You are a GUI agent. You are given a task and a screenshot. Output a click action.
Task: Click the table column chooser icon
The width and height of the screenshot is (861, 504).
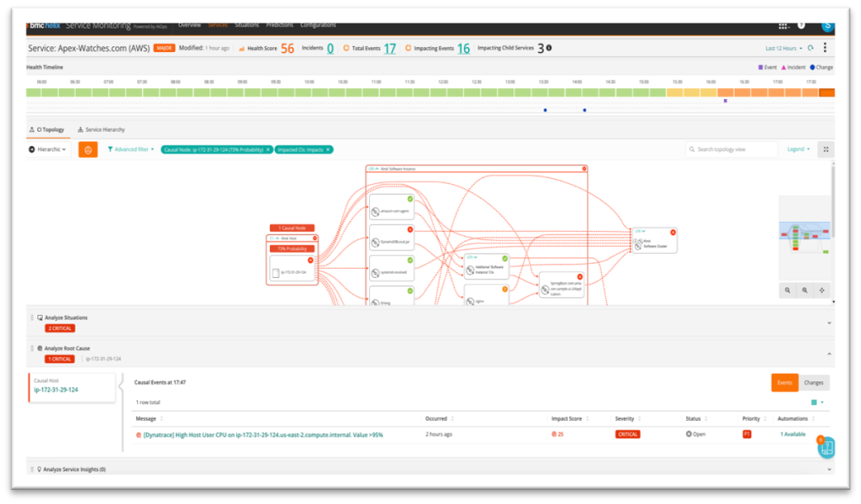click(x=814, y=402)
